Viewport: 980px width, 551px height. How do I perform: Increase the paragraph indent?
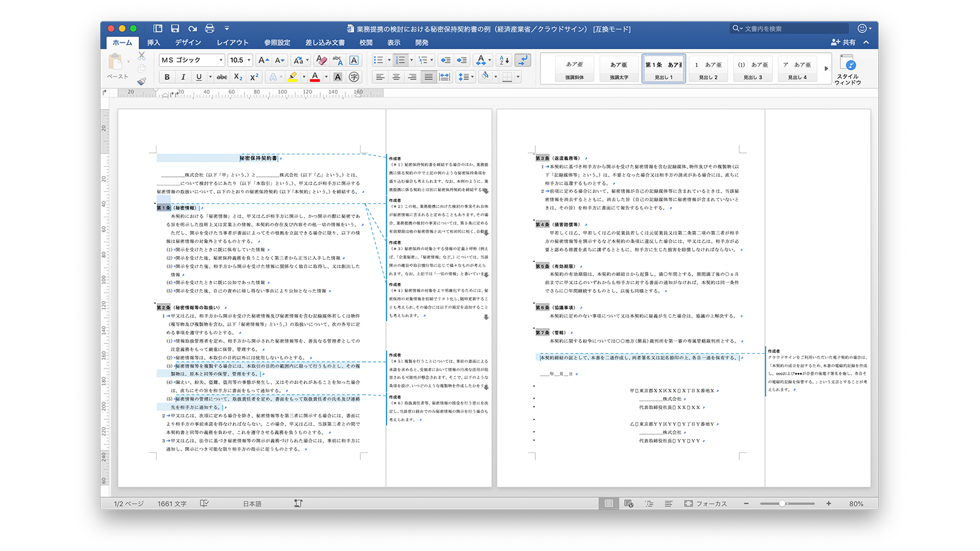click(x=462, y=60)
